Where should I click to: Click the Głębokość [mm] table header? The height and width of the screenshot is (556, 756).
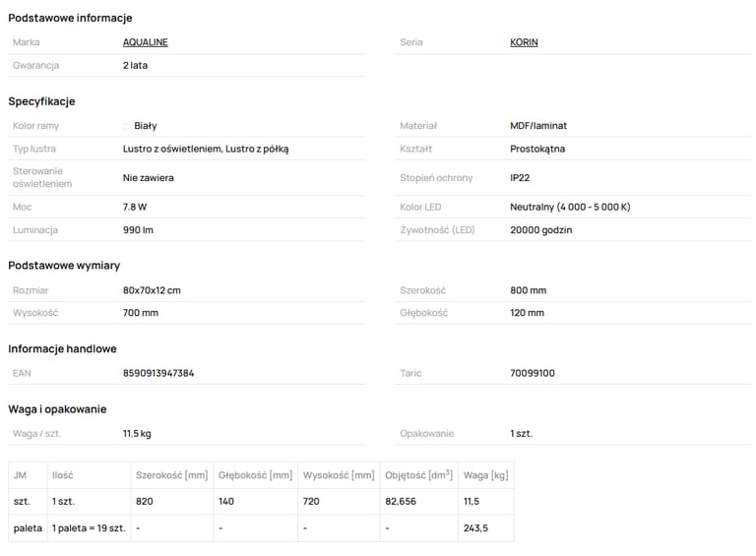tap(256, 475)
